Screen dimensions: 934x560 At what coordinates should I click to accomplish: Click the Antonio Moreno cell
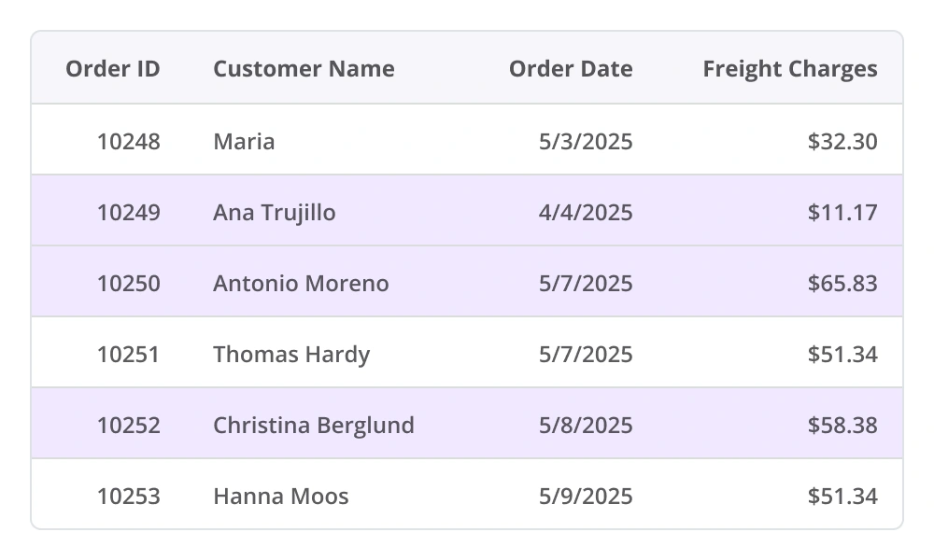click(301, 283)
